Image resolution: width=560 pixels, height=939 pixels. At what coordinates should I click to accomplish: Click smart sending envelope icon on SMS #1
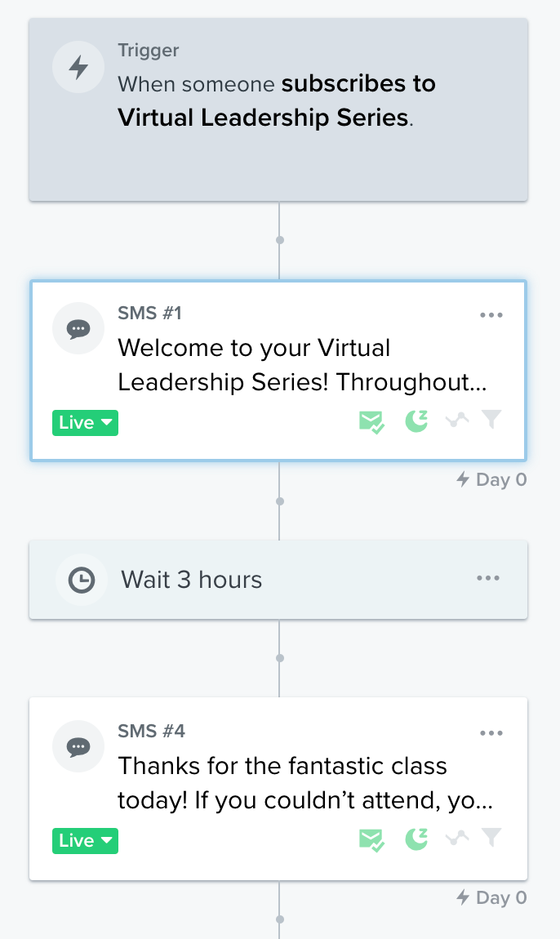pyautogui.click(x=371, y=422)
